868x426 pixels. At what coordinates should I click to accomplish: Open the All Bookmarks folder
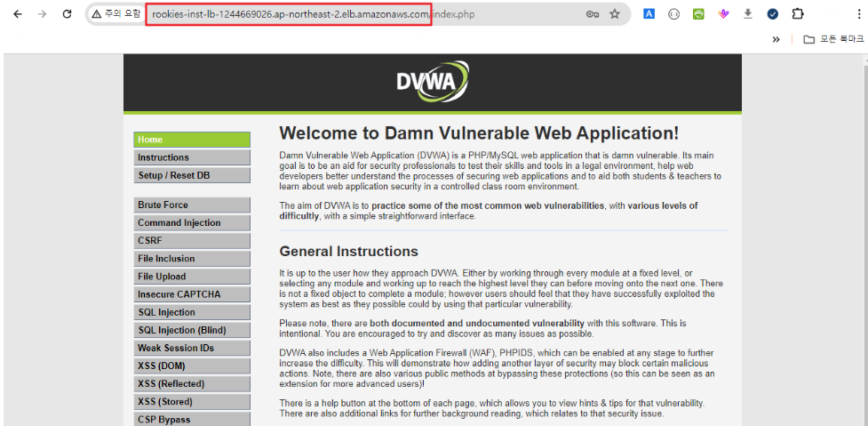[x=833, y=39]
